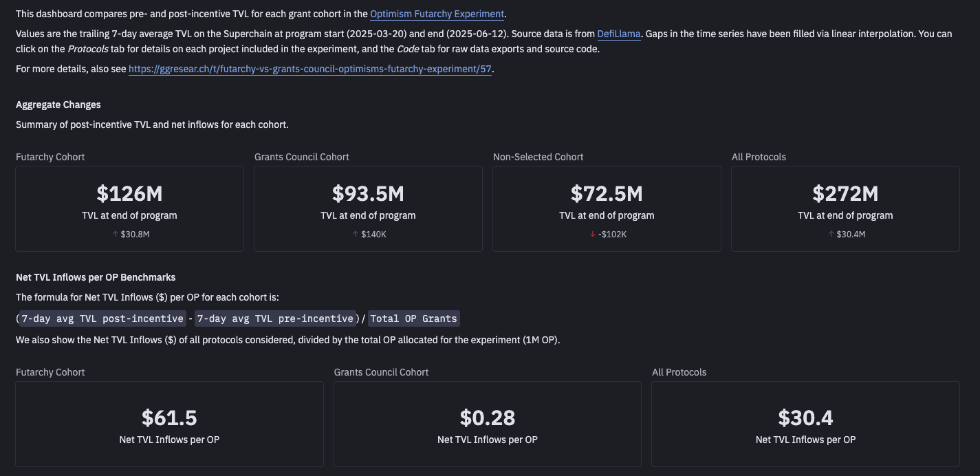Click the '7-day avg TVL post-incentive' code snippet

[102, 318]
